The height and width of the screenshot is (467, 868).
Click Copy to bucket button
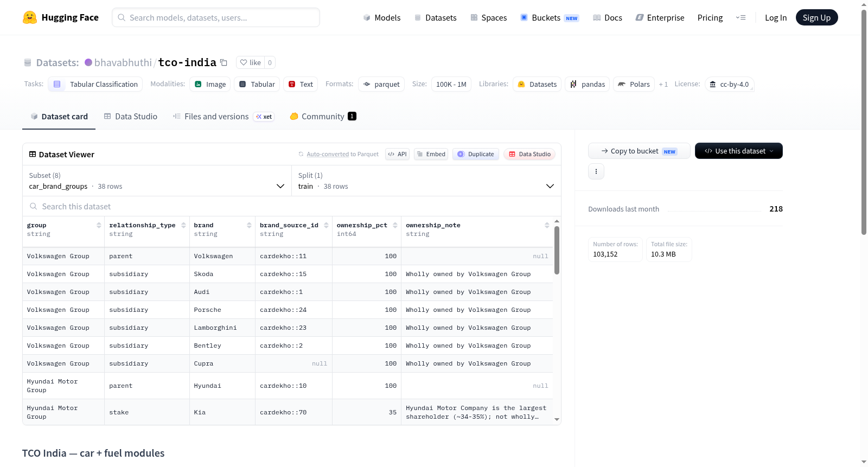click(x=639, y=151)
